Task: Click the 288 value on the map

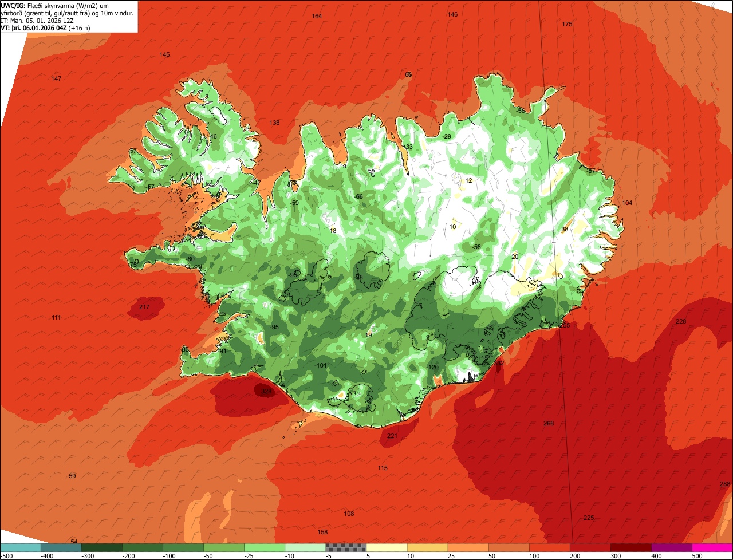Action: coord(725,484)
